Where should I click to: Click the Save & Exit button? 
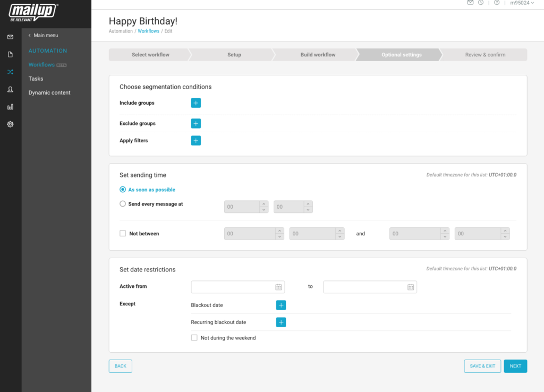[x=482, y=366]
